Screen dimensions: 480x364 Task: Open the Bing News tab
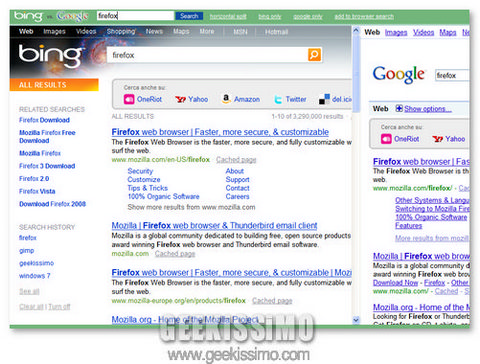(x=154, y=32)
